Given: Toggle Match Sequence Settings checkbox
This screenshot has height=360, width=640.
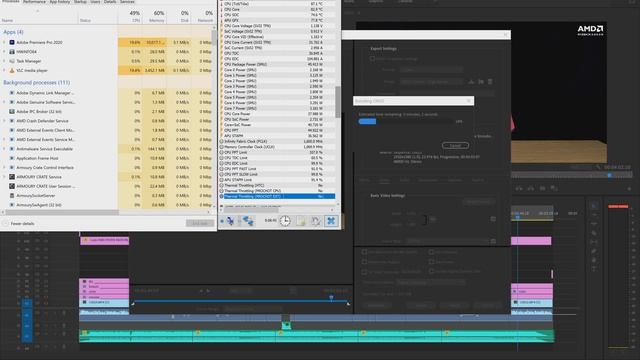Looking at the screenshot, I should pyautogui.click(x=372, y=59).
